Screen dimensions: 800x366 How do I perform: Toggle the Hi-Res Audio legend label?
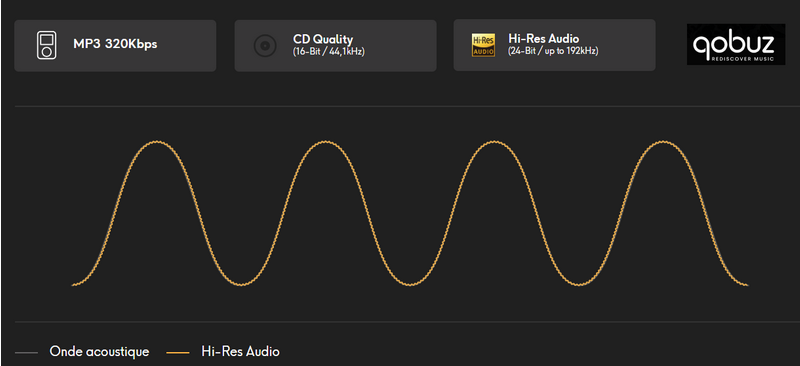coord(240,352)
